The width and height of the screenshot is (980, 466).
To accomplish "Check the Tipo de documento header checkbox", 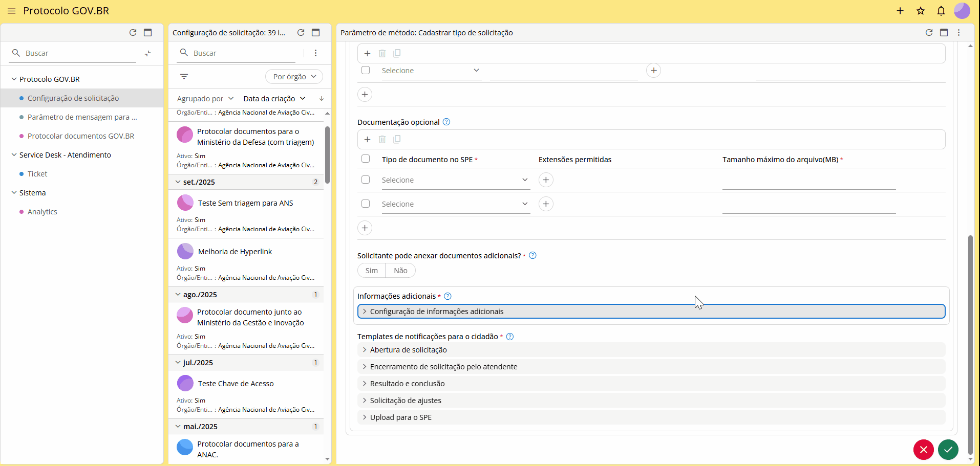I will (x=366, y=159).
